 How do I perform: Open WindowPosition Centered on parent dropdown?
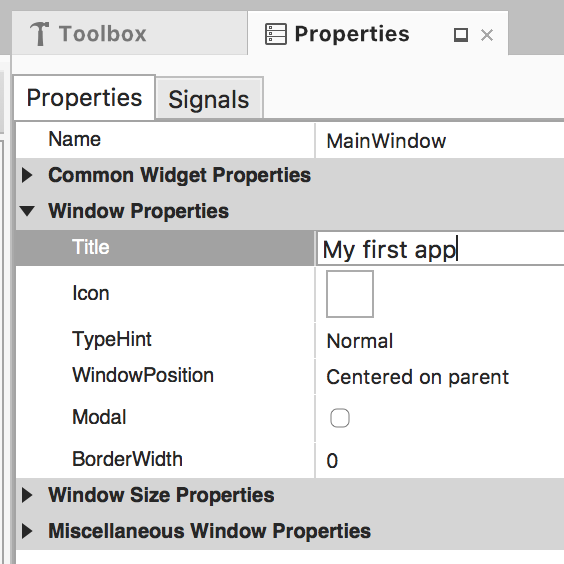(440, 377)
